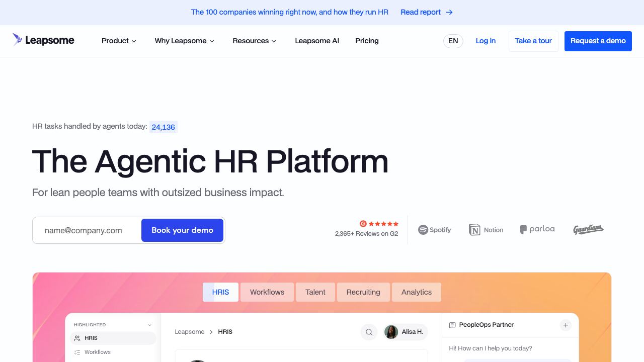
Task: Open the Product dropdown menu
Action: tap(119, 41)
